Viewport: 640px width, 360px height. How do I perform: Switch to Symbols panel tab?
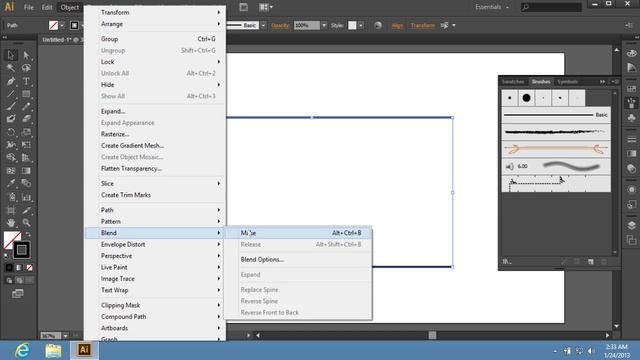point(568,82)
